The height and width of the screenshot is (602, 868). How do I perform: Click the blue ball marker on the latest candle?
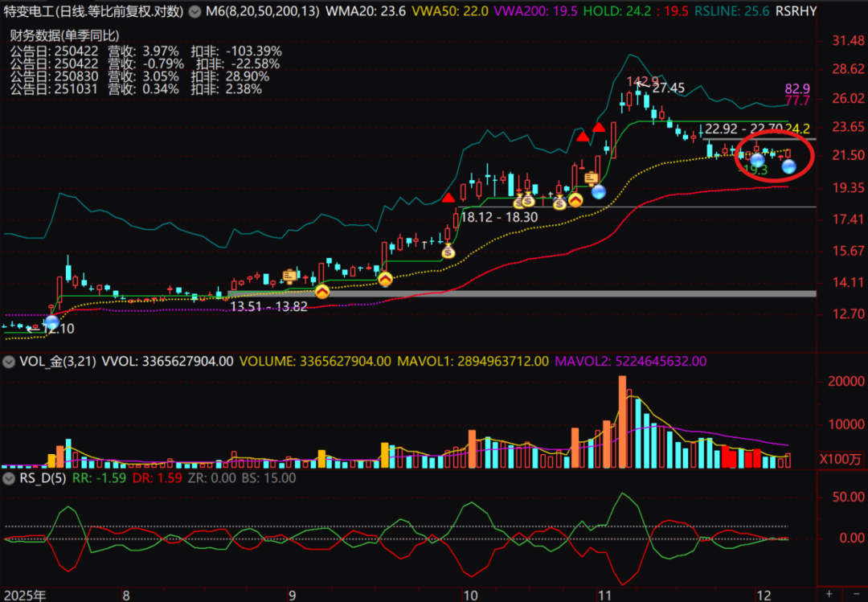[x=788, y=166]
